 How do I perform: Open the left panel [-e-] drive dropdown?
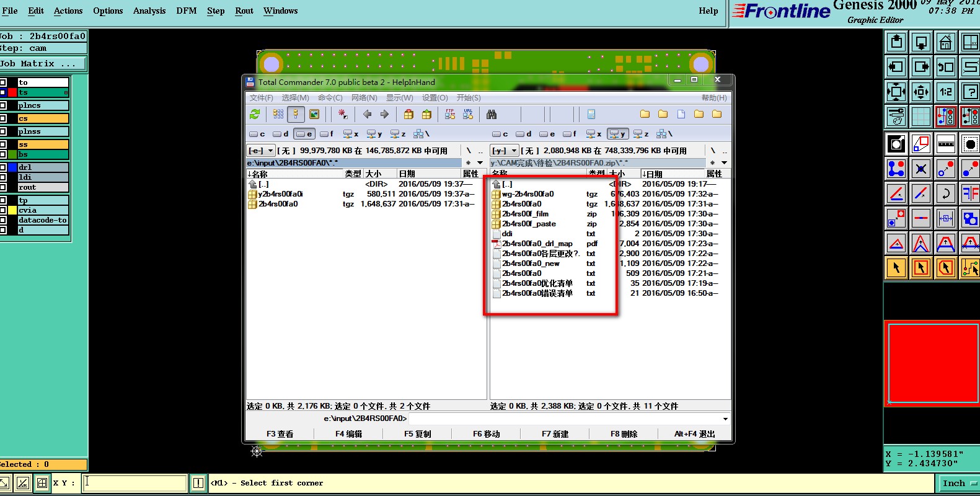[260, 151]
